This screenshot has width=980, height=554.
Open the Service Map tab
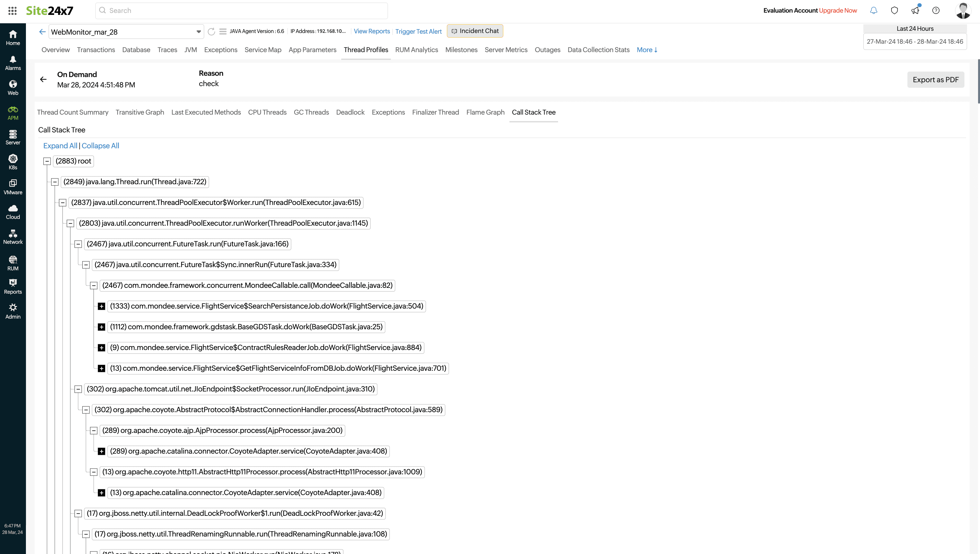263,50
